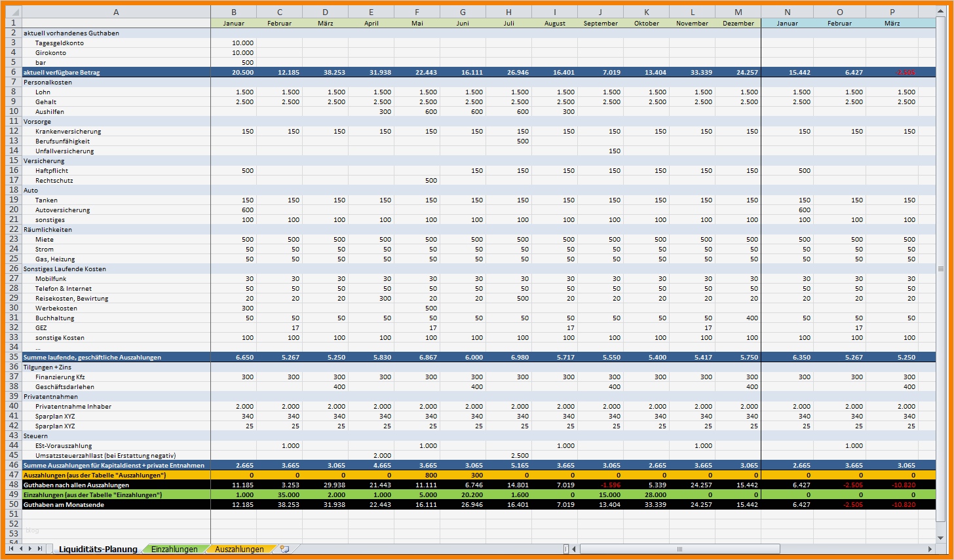
Task: Select the 'Umsatzsteuerzahllast' label cell
Action: (x=116, y=455)
